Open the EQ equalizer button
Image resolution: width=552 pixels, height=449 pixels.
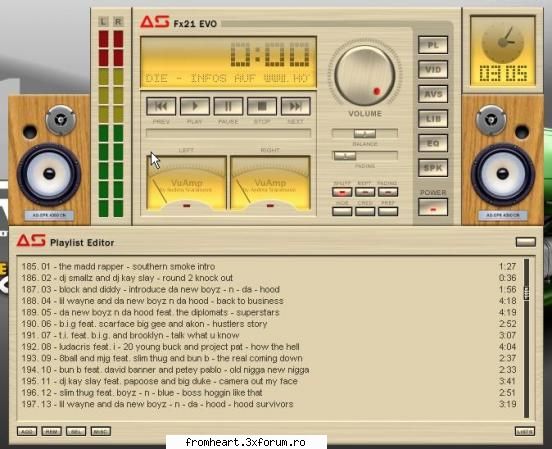[x=433, y=143]
